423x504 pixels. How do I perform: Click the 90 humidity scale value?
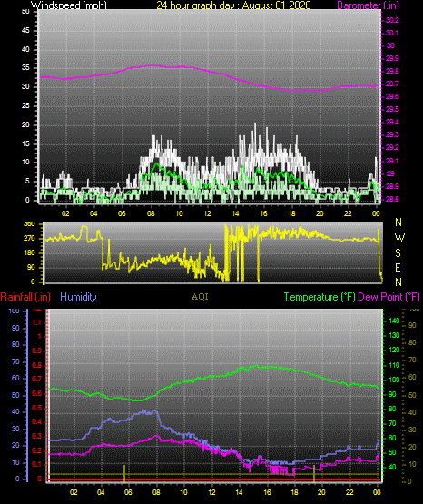(x=15, y=328)
